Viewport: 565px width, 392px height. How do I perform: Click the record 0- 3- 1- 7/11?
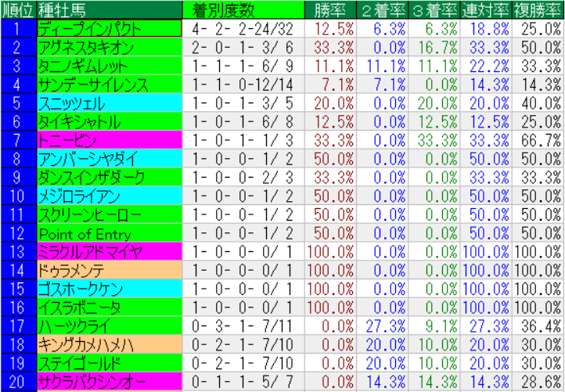click(243, 326)
